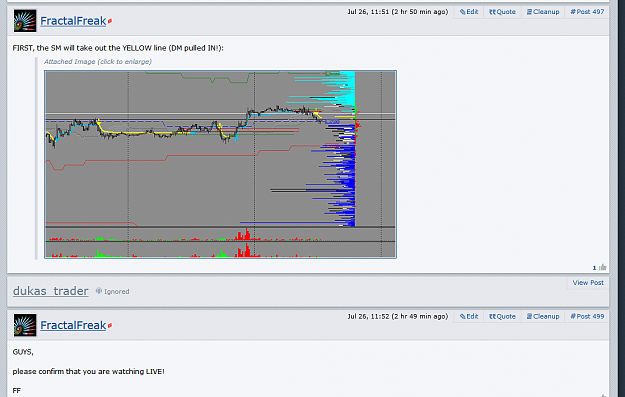Click the 'GUYS,' text line
The image size is (625, 397).
click(23, 352)
